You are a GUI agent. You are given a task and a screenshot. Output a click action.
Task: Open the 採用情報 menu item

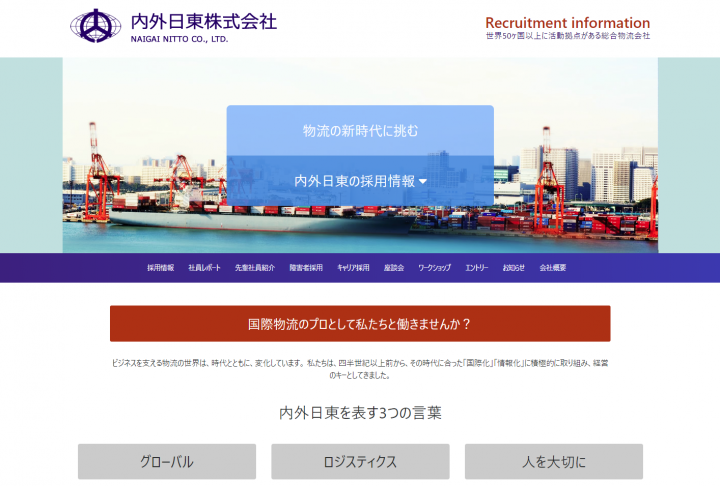[x=160, y=268]
